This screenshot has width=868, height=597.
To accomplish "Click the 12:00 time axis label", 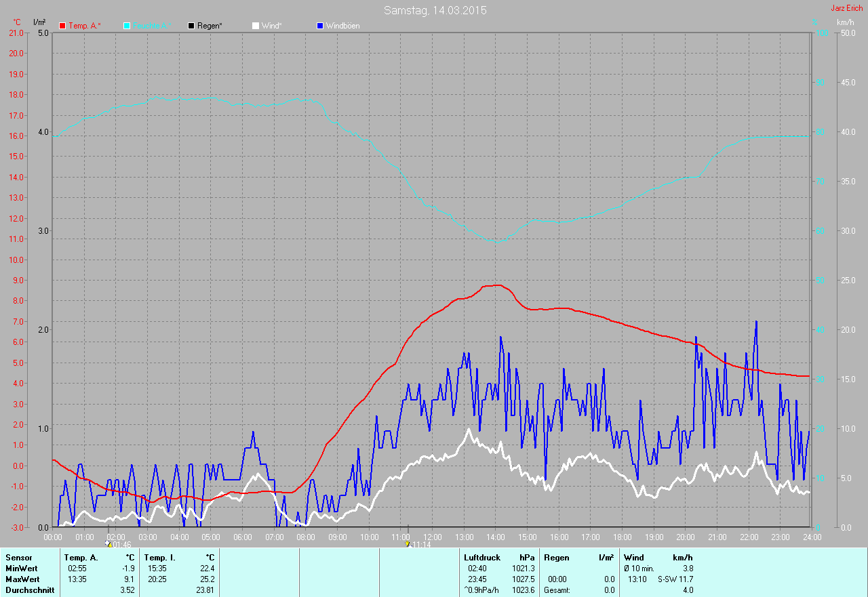I will pyautogui.click(x=432, y=537).
